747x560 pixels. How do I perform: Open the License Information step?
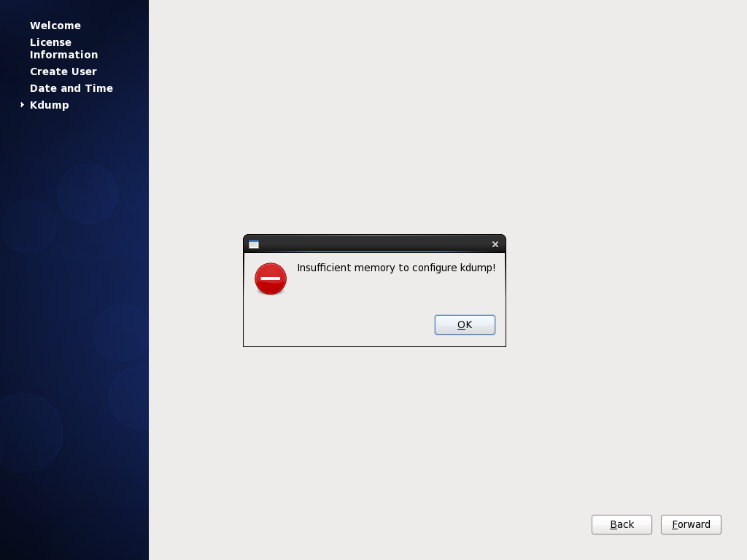[x=63, y=48]
